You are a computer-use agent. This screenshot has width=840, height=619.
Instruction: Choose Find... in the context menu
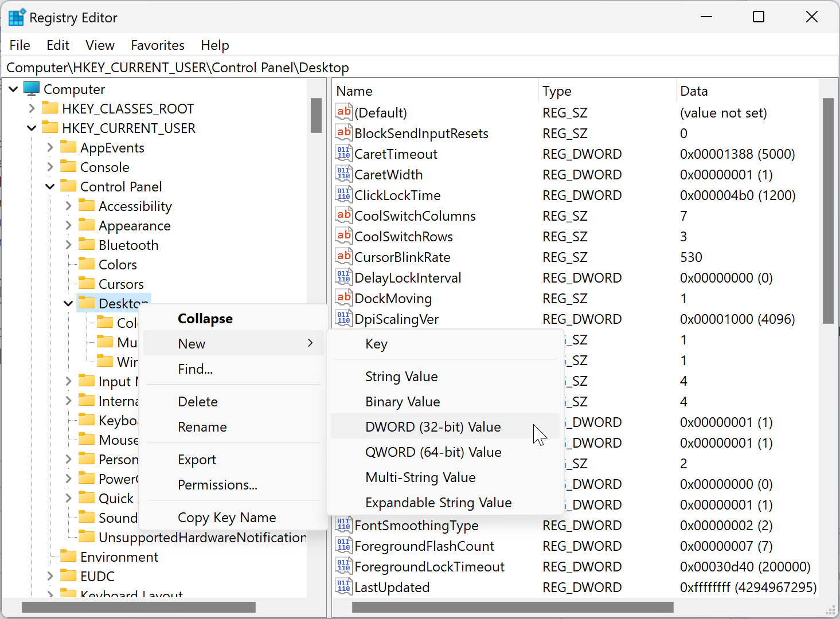tap(233, 369)
